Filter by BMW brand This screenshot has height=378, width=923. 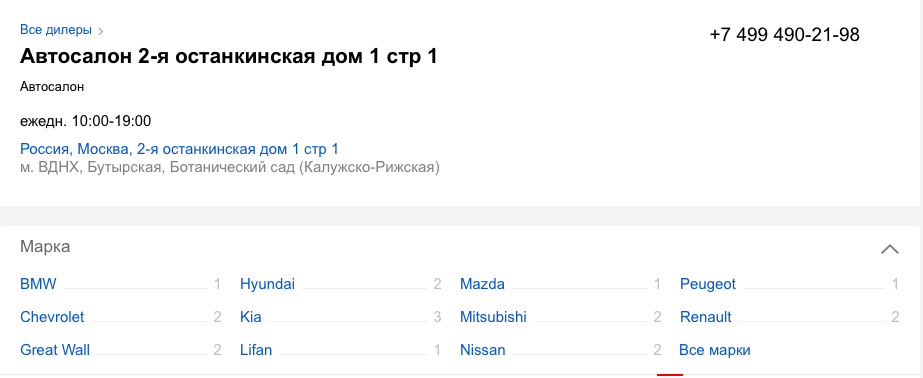pyautogui.click(x=38, y=284)
